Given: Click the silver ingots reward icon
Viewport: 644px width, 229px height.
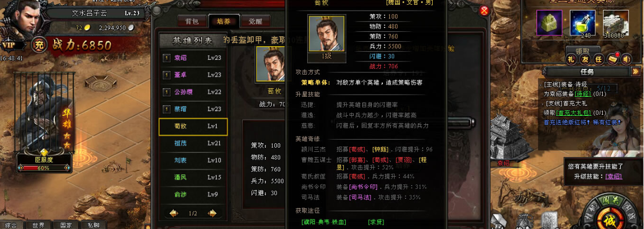Looking at the screenshot, I should (x=616, y=23).
